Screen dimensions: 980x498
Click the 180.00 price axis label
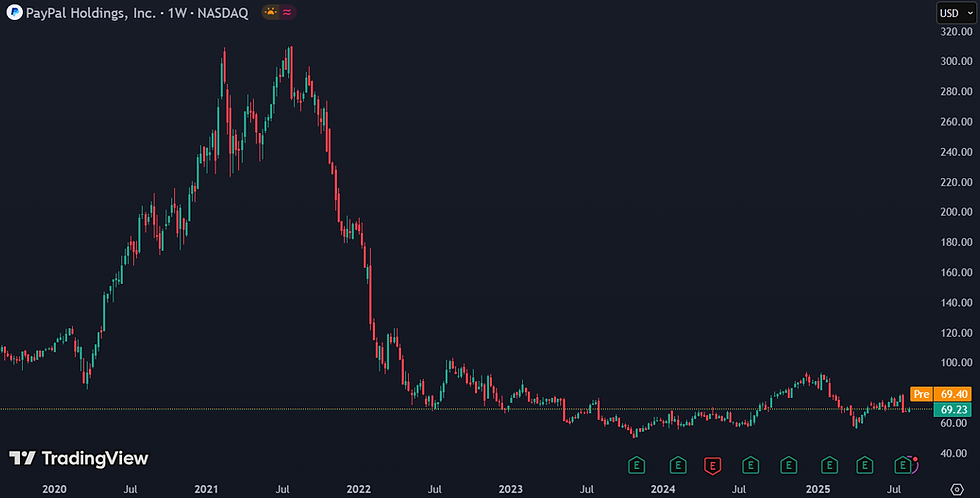click(956, 242)
